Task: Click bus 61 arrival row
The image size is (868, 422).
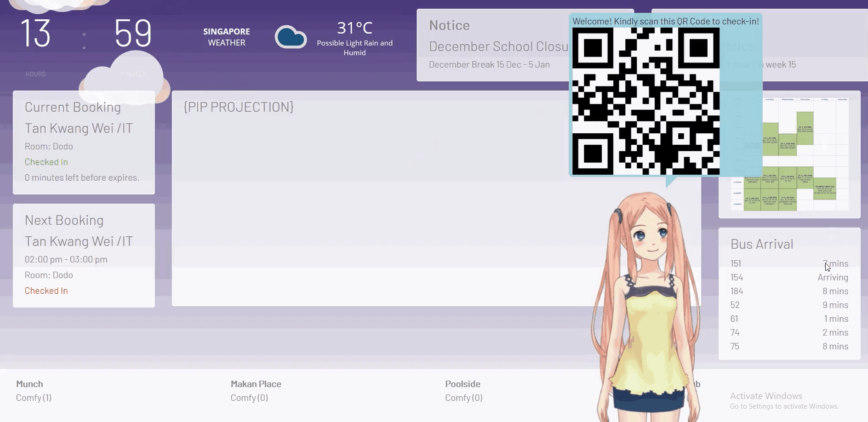Action: click(x=789, y=319)
